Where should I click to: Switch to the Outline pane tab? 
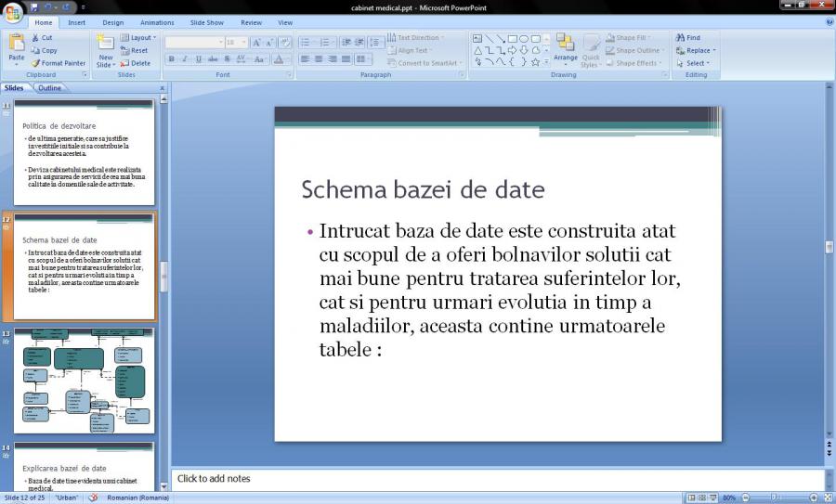[x=49, y=88]
